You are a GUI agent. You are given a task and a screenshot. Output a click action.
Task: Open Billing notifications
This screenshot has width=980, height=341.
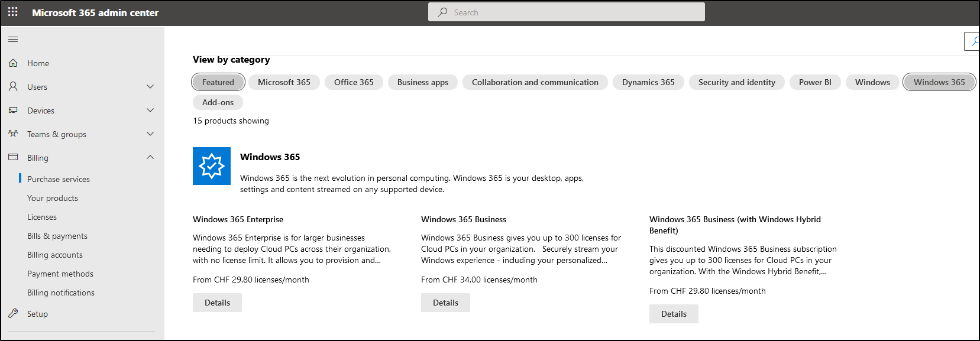(x=61, y=293)
